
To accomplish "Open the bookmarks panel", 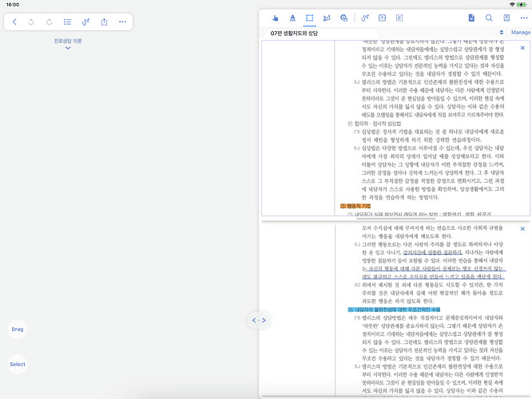I will [506, 18].
